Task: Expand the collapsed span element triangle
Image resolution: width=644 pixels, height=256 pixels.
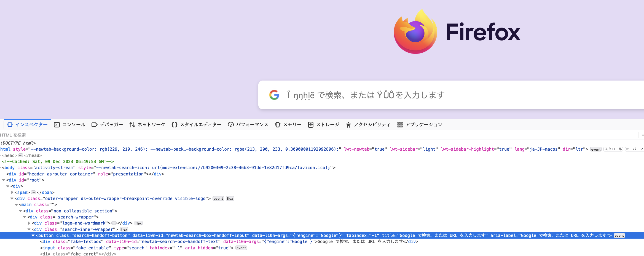Action: [x=12, y=192]
